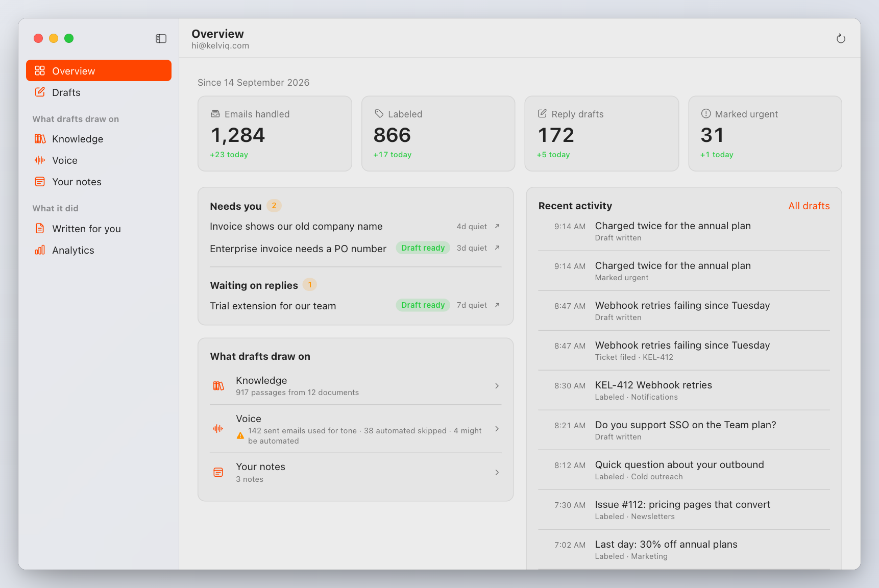
Task: Click the Labeled tag icon
Action: pyautogui.click(x=379, y=114)
